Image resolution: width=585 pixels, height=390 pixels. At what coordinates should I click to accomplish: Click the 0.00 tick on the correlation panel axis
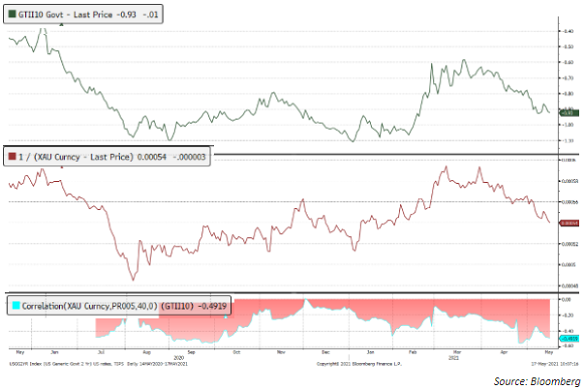[566, 299]
